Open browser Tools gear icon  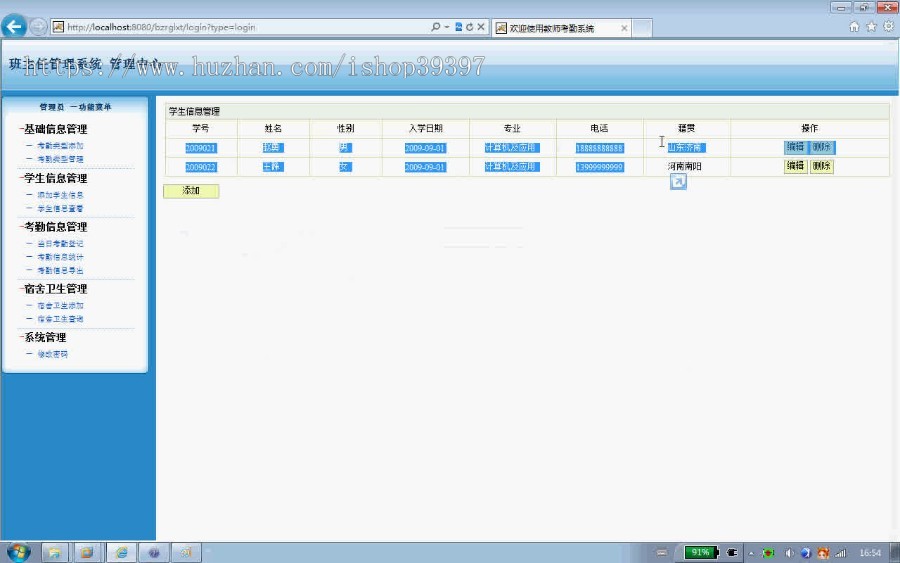pos(889,26)
